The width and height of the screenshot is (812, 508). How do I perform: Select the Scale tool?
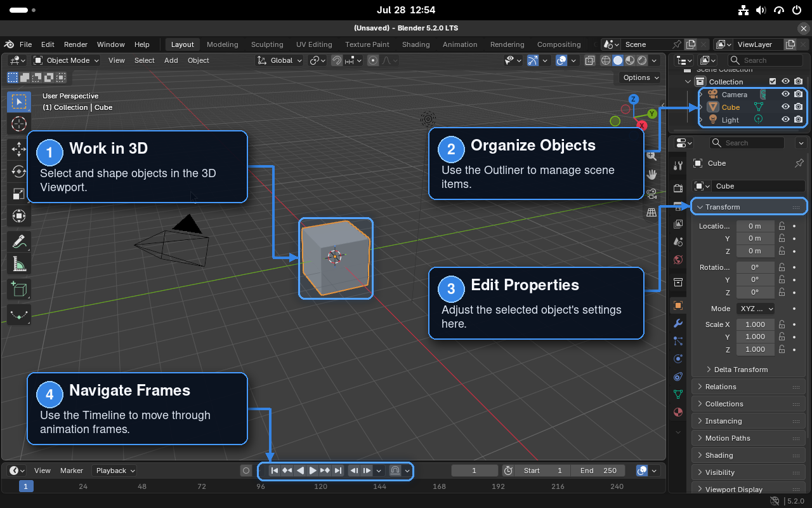[x=19, y=194]
